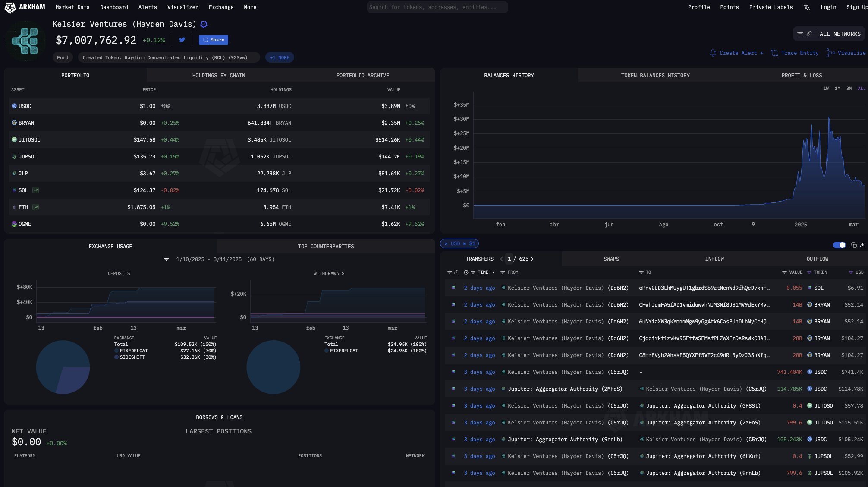Click the Share button
The image size is (868, 487).
pos(214,40)
